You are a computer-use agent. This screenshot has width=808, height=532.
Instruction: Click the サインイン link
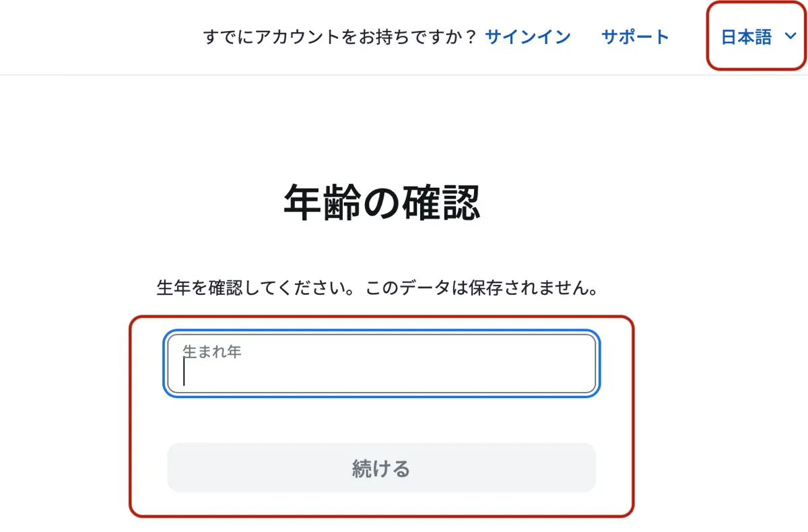[527, 36]
